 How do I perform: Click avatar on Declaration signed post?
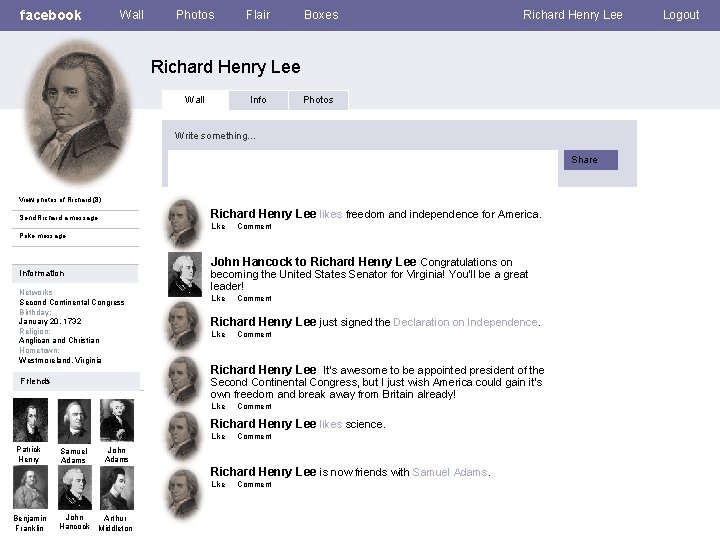click(x=184, y=326)
